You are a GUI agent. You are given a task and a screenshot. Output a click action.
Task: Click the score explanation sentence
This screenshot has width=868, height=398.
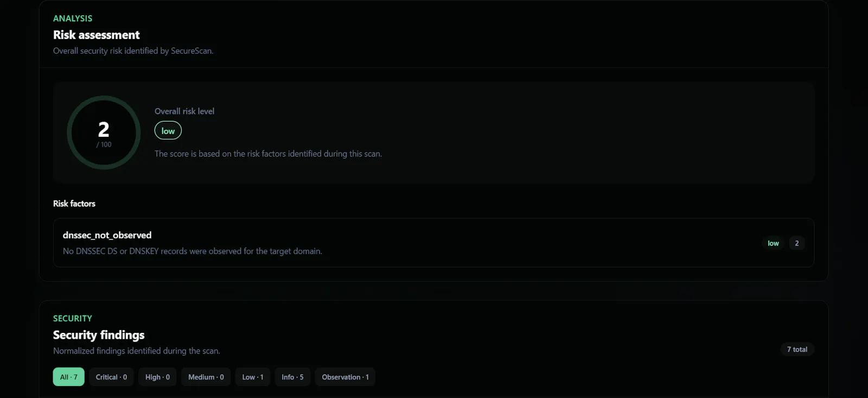click(x=268, y=154)
